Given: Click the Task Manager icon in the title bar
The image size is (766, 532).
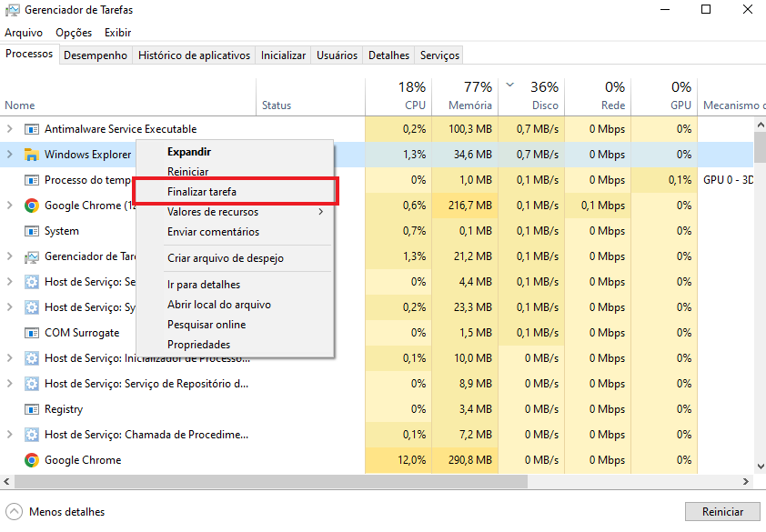Looking at the screenshot, I should pyautogui.click(x=12, y=10).
